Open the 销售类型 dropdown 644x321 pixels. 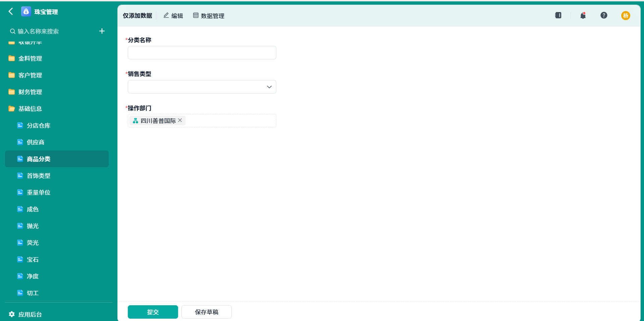202,87
